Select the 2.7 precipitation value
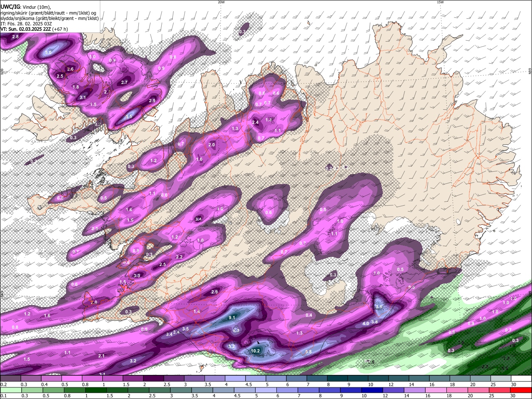The image size is (532, 399). coord(124,82)
